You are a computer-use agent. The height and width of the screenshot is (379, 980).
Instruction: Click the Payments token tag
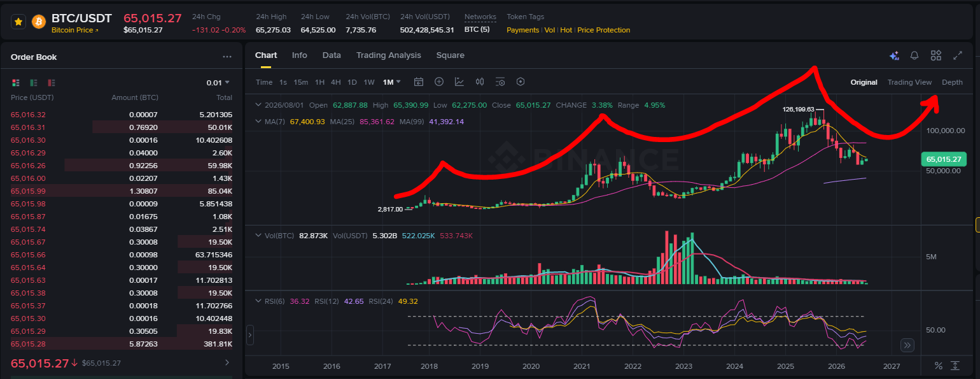tap(522, 30)
